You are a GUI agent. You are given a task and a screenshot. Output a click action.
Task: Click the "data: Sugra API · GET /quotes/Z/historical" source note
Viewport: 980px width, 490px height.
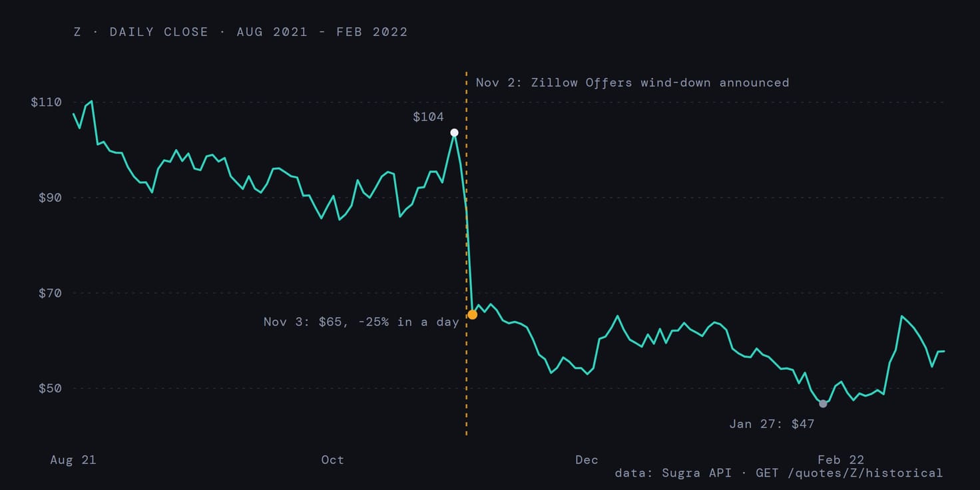tap(779, 473)
